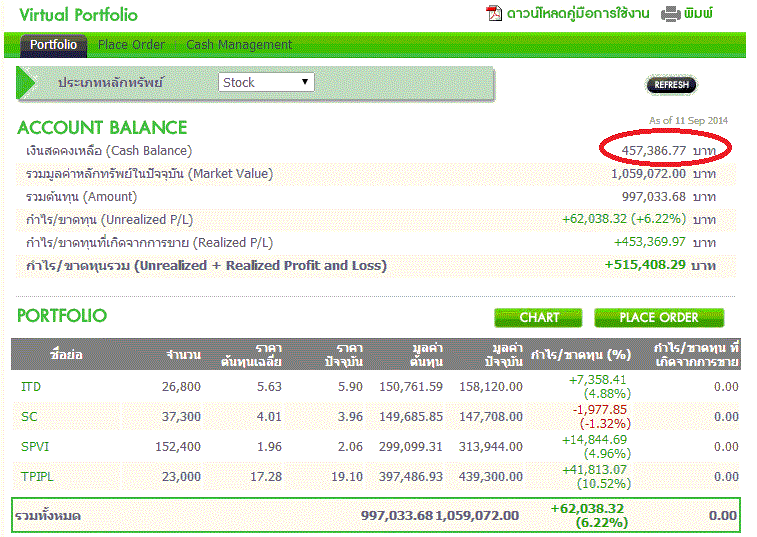Click the total row profit +62,038.32 (6.22%)
The height and width of the screenshot is (537, 757).
589,515
